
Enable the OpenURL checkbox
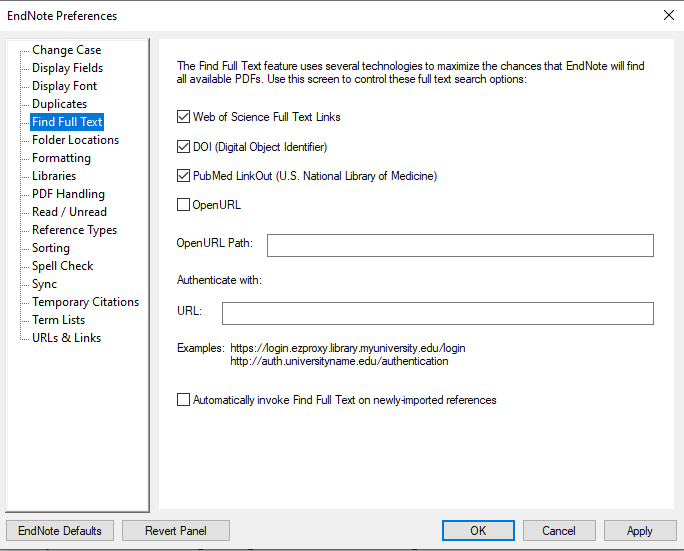click(183, 205)
